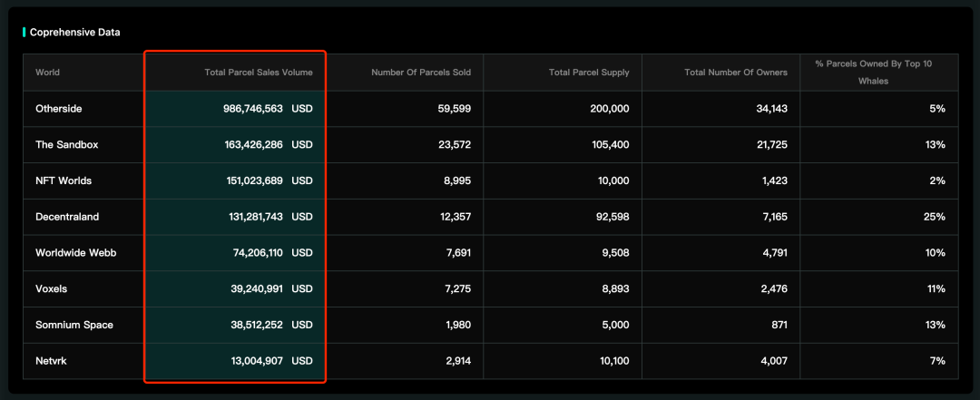Click the Total Number Of Owners header
This screenshot has width=980, height=400.
(736, 73)
